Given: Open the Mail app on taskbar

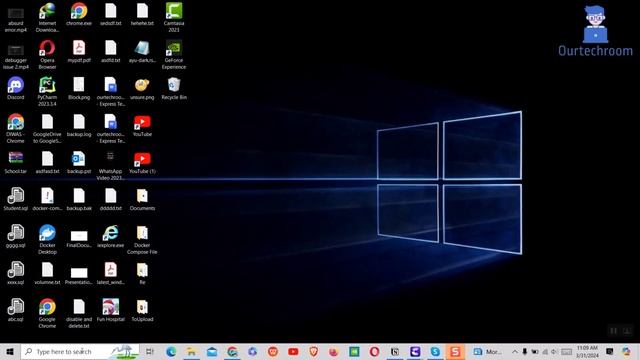Looking at the screenshot, I should (212, 351).
